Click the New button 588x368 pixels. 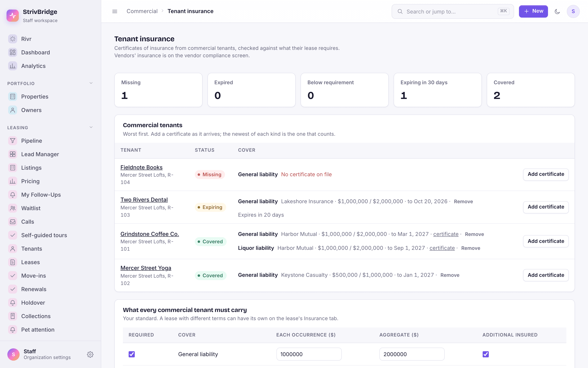click(533, 11)
